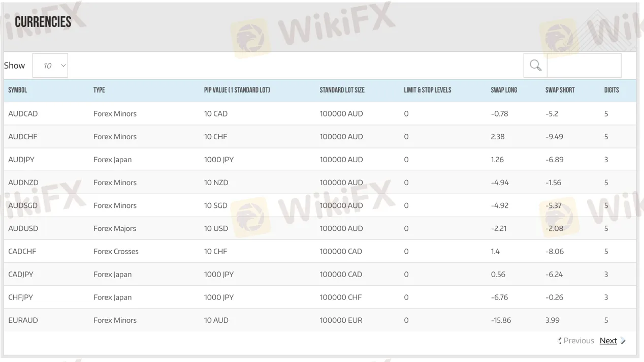Sort table by Symbol column header
The width and height of the screenshot is (644, 362).
(x=18, y=90)
